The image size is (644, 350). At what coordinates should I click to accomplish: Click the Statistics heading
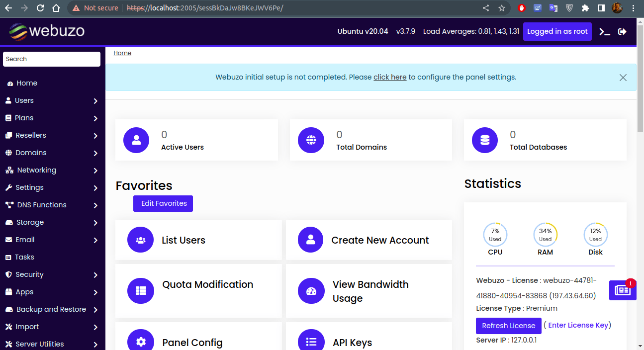pyautogui.click(x=493, y=183)
